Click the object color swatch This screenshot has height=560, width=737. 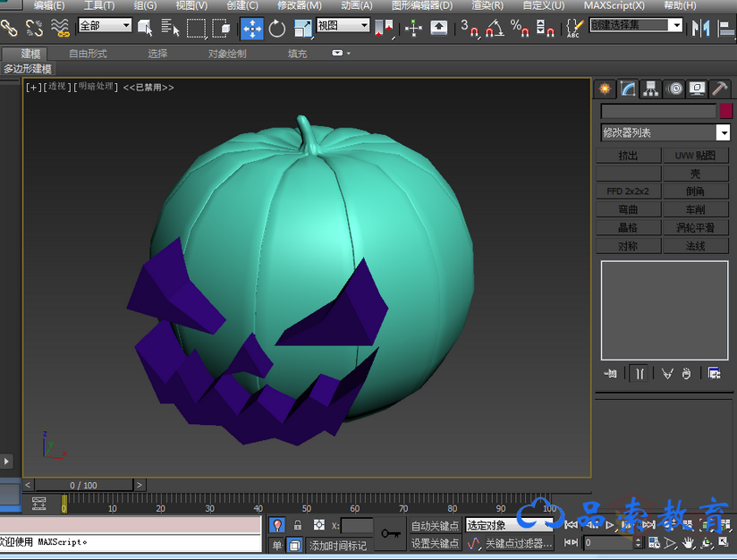[725, 111]
